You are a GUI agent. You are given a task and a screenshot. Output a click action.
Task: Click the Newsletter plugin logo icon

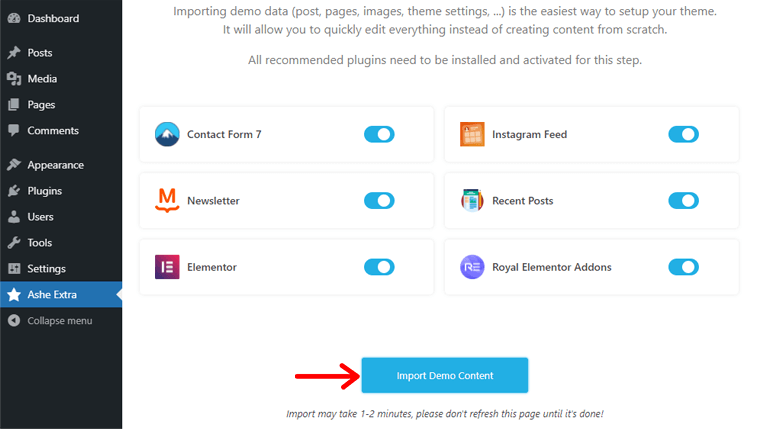(x=167, y=201)
